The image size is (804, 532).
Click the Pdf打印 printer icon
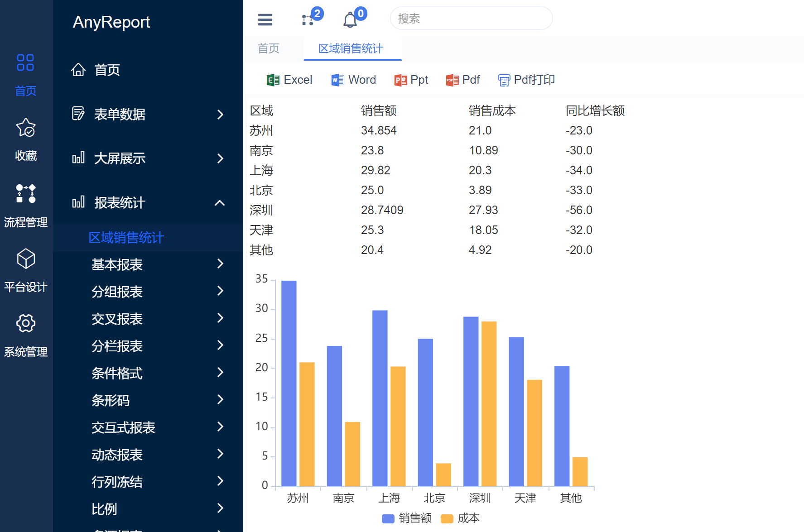(504, 80)
